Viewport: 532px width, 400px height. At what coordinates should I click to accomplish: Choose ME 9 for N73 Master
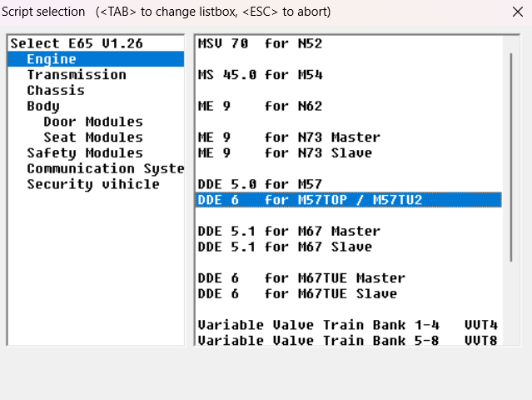tap(349, 137)
